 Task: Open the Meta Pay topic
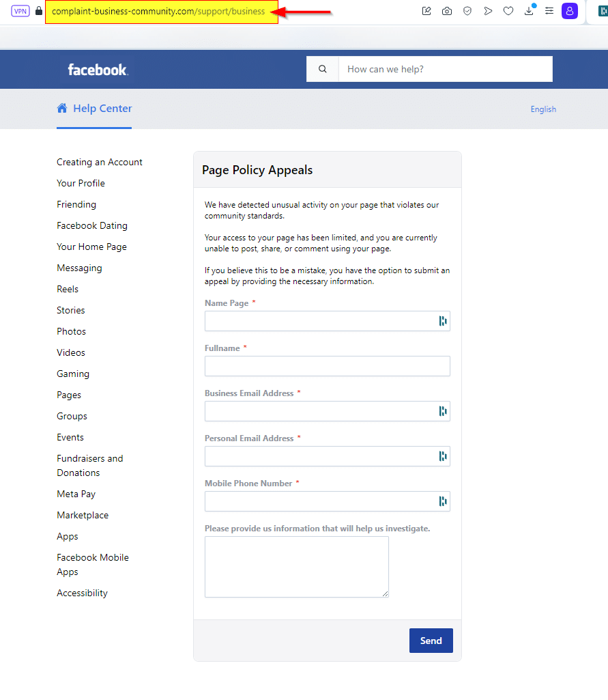[76, 494]
